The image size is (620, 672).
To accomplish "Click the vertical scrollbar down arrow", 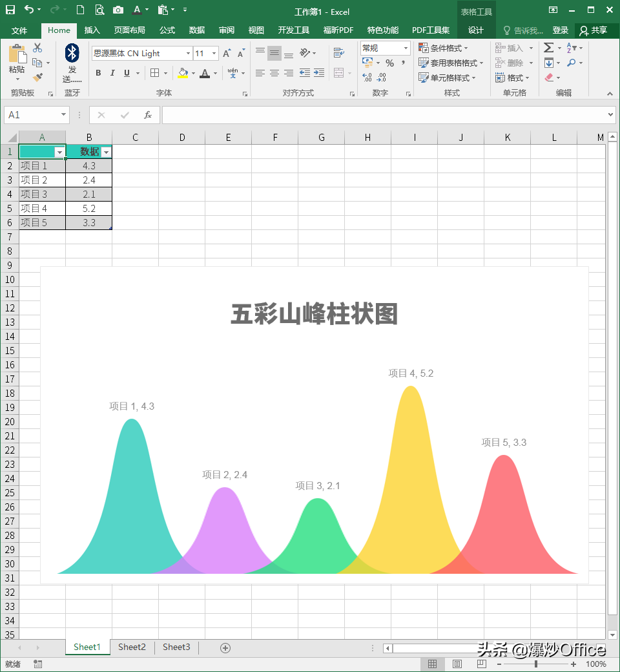I will (612, 635).
